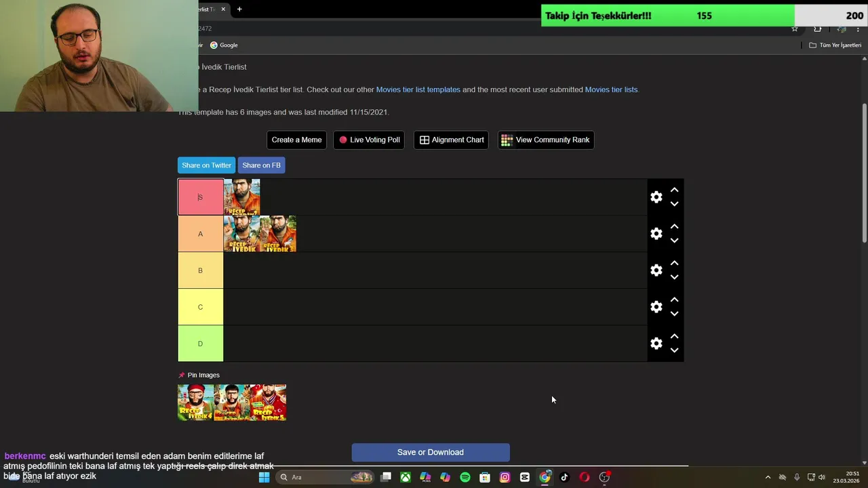Open TikTok from taskbar
This screenshot has width=868, height=488.
coord(564,477)
